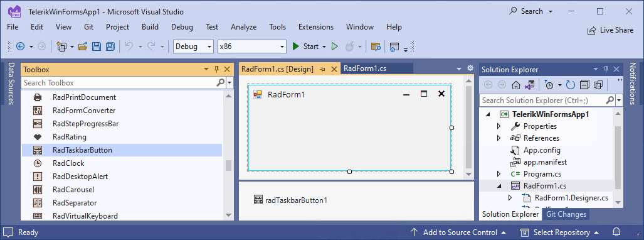
Task: Select the RadRating heart icon
Action: point(38,137)
